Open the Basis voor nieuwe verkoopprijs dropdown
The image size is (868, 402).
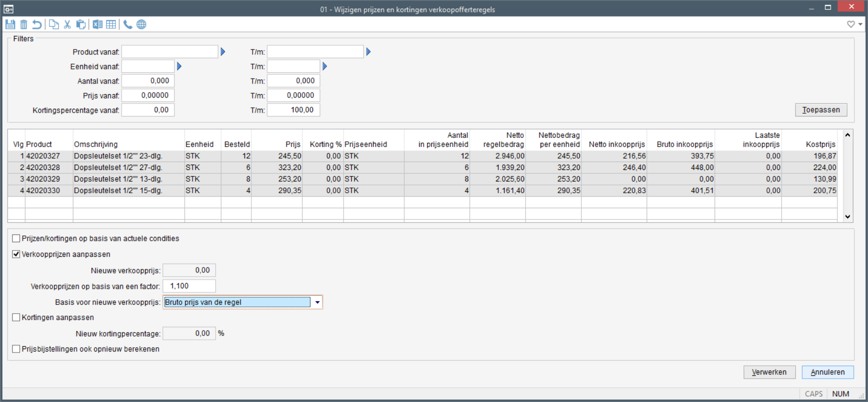[x=317, y=302]
